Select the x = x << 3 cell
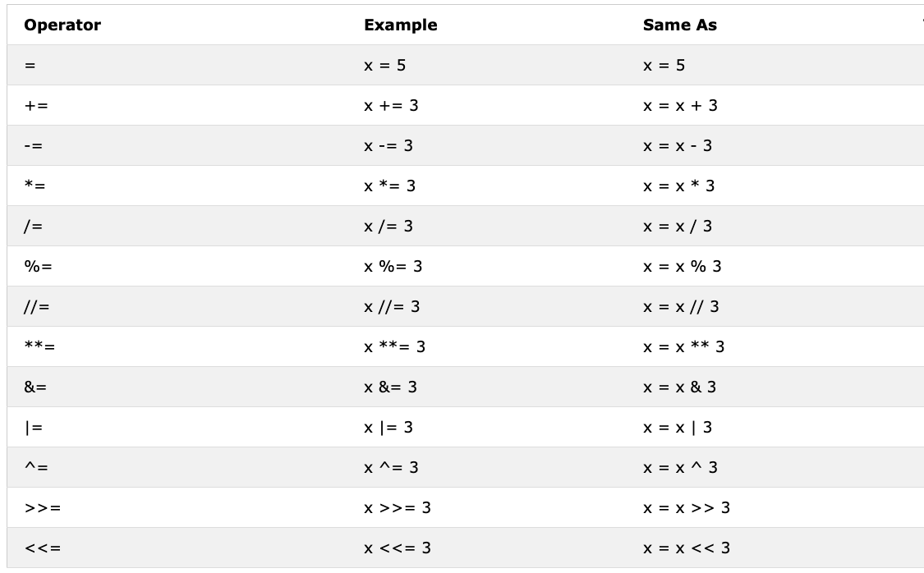Viewport: 924px width, 573px height. point(687,548)
